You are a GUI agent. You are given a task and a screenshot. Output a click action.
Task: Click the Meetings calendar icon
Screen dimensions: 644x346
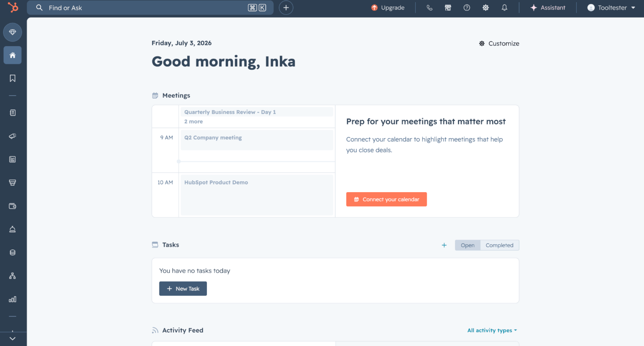tap(155, 96)
